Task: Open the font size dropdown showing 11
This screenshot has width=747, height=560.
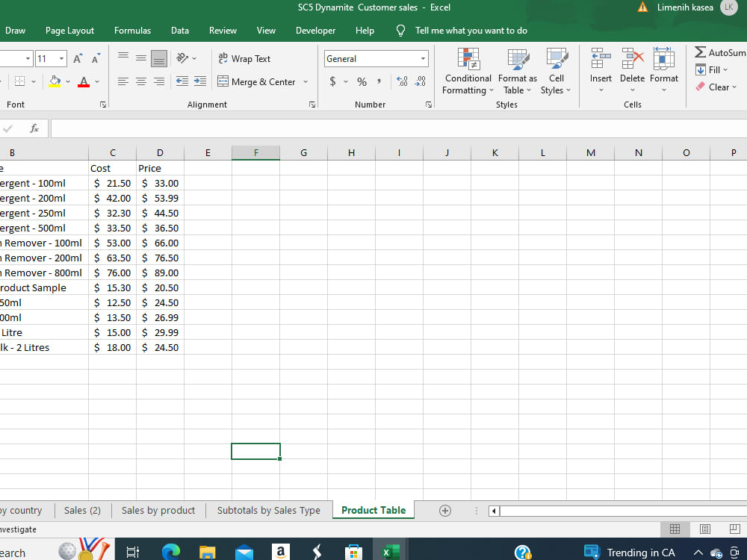Action: (x=61, y=58)
